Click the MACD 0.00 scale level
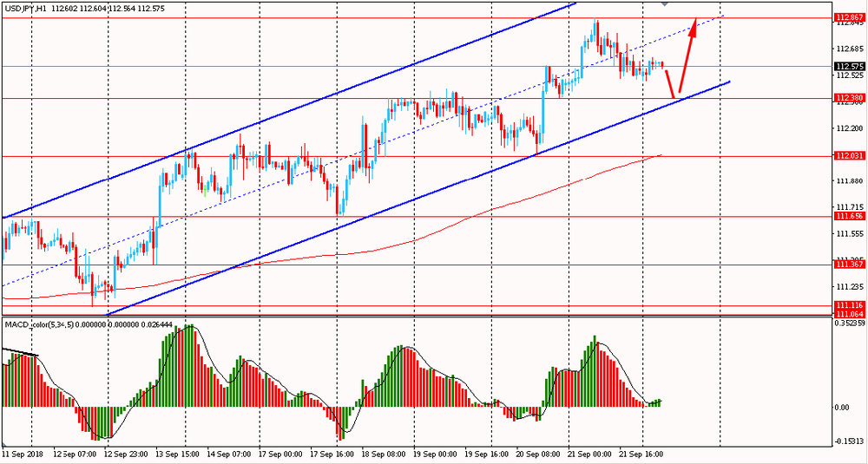Image resolution: width=868 pixels, height=464 pixels. (x=841, y=407)
